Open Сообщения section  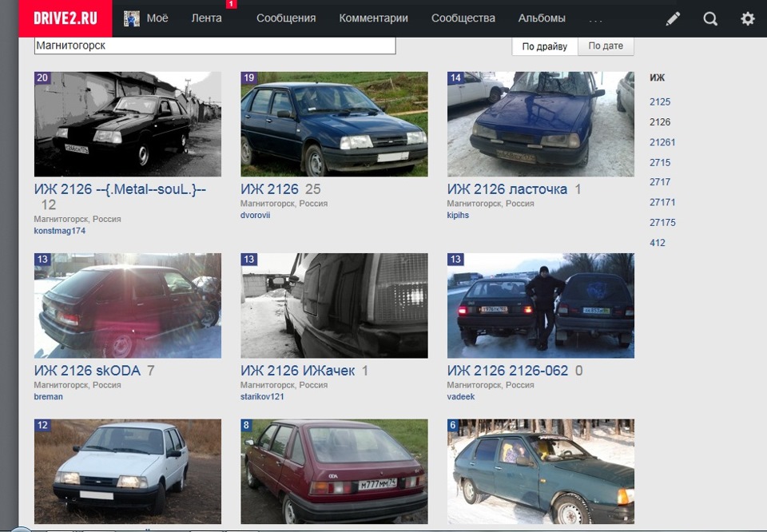click(286, 18)
